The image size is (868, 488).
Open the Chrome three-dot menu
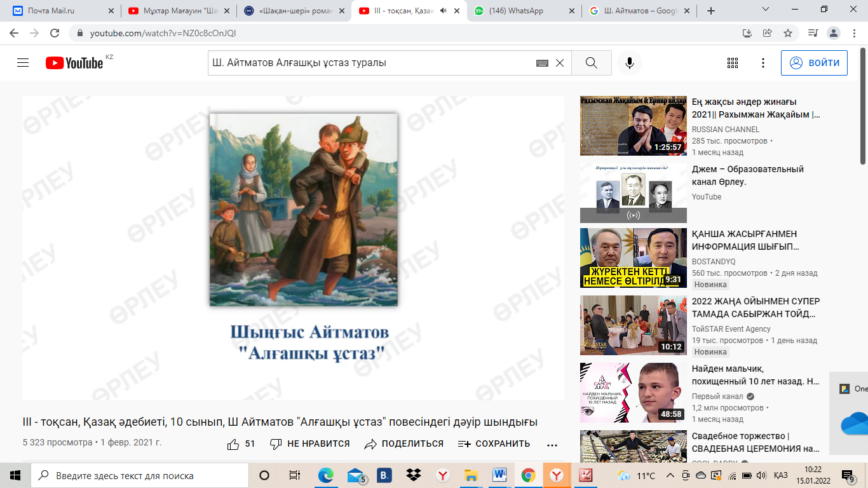tap(855, 33)
